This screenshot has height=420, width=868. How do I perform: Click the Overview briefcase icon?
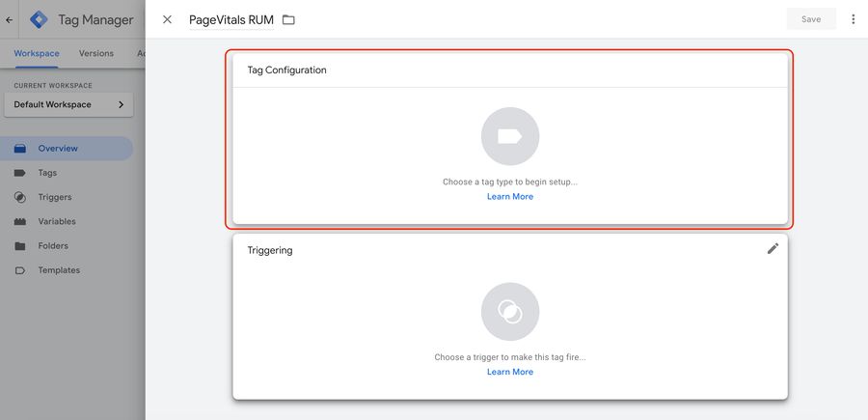tap(20, 149)
